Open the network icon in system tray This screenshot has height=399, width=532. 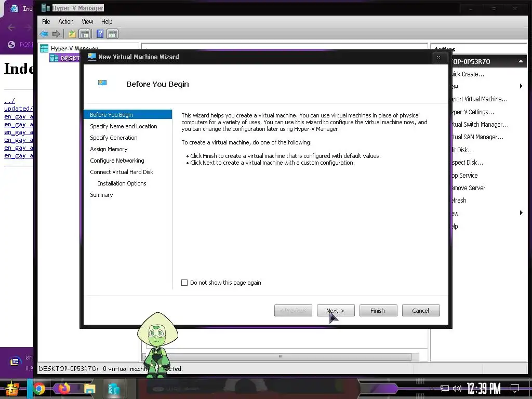(x=445, y=389)
